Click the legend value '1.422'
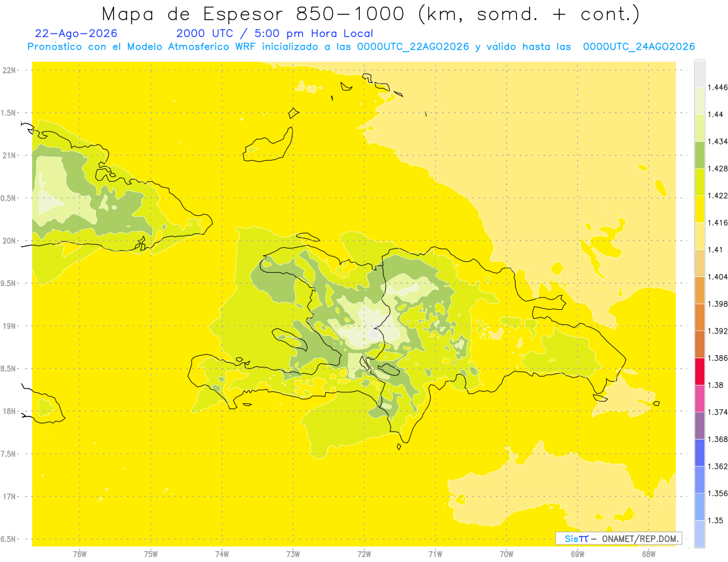This screenshot has width=728, height=562. point(718,195)
